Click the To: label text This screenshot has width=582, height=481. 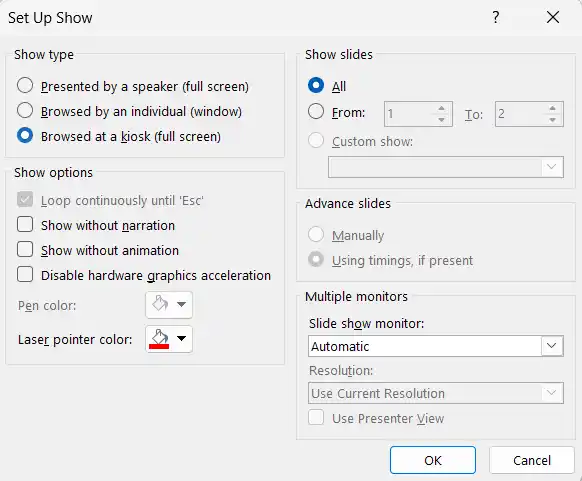[x=474, y=115]
